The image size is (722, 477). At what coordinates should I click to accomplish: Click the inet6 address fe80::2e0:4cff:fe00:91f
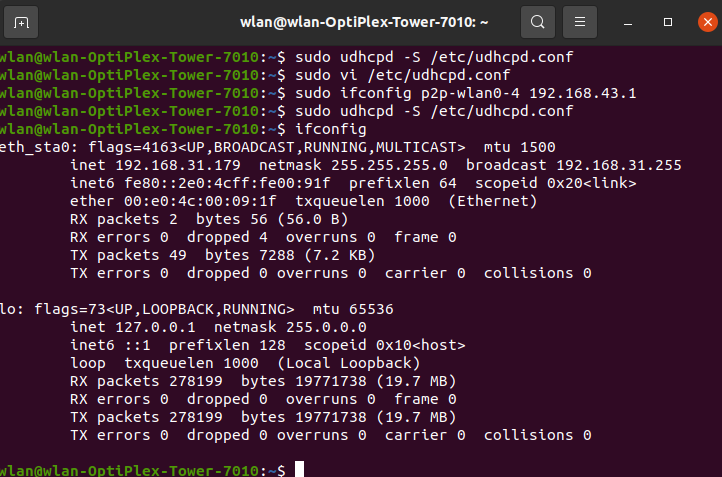[227, 183]
